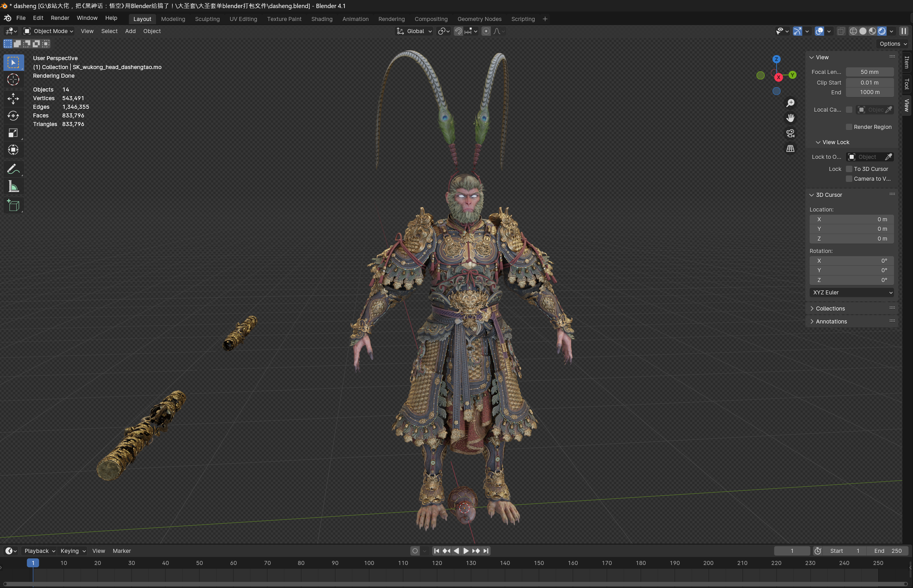Select the 3D Cursor tool
This screenshot has height=588, width=913.
(13, 79)
